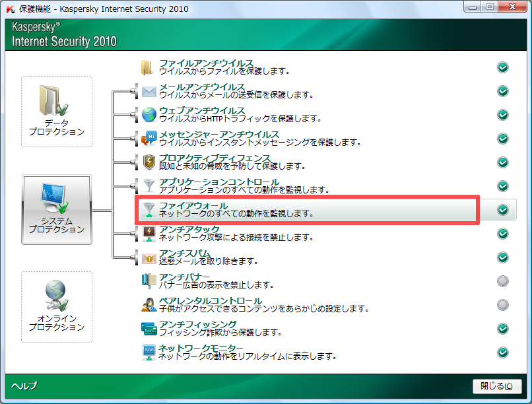Open the アンチアタック item
Screen dimensions: 532x404
click(x=189, y=230)
